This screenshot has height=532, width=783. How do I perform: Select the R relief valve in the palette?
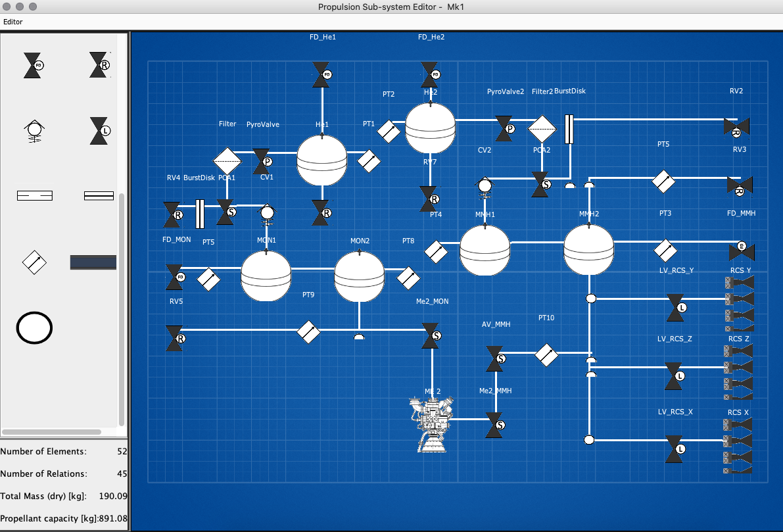coord(99,65)
